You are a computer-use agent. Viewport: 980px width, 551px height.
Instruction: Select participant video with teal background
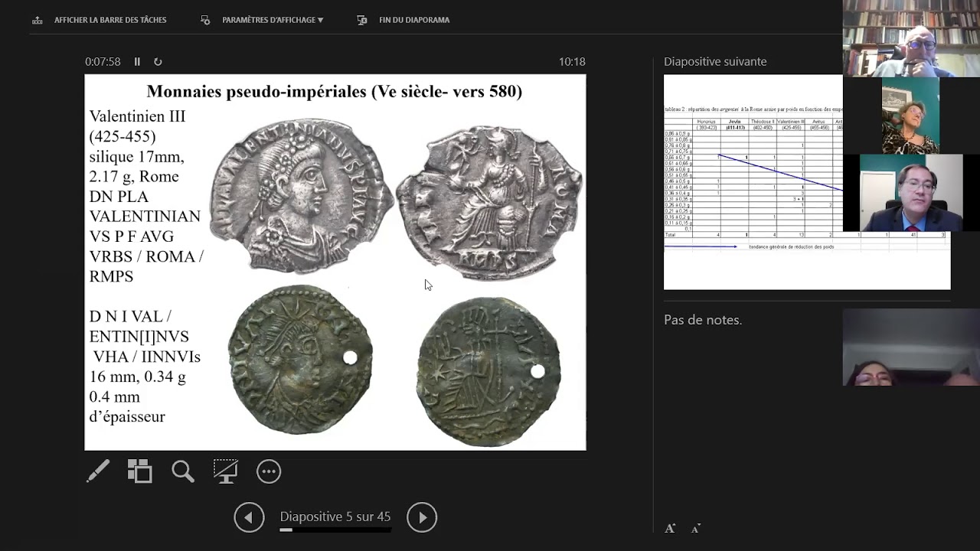point(910,116)
